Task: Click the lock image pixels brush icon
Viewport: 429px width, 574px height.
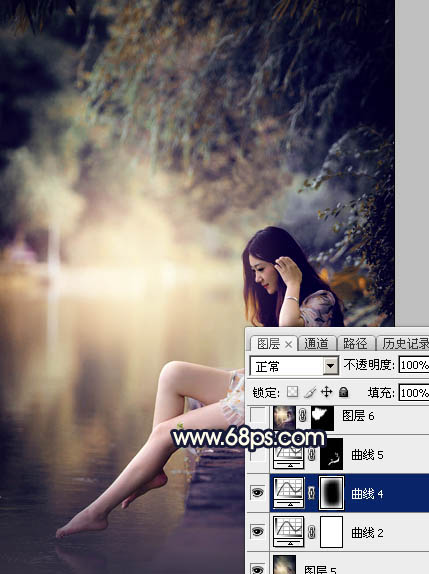Action: (x=310, y=392)
